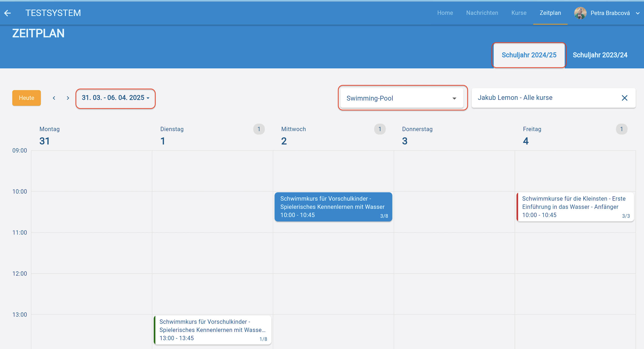Expand user menu arrow beside Petra Brabcová

pyautogui.click(x=637, y=13)
